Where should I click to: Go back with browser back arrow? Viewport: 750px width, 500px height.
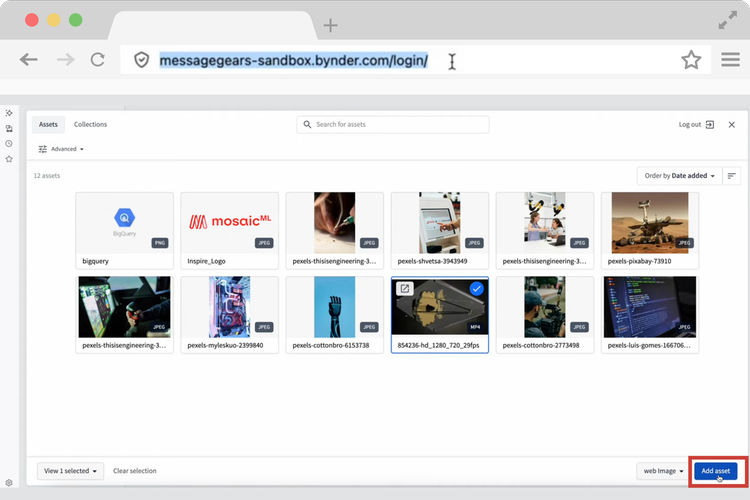pyautogui.click(x=28, y=60)
